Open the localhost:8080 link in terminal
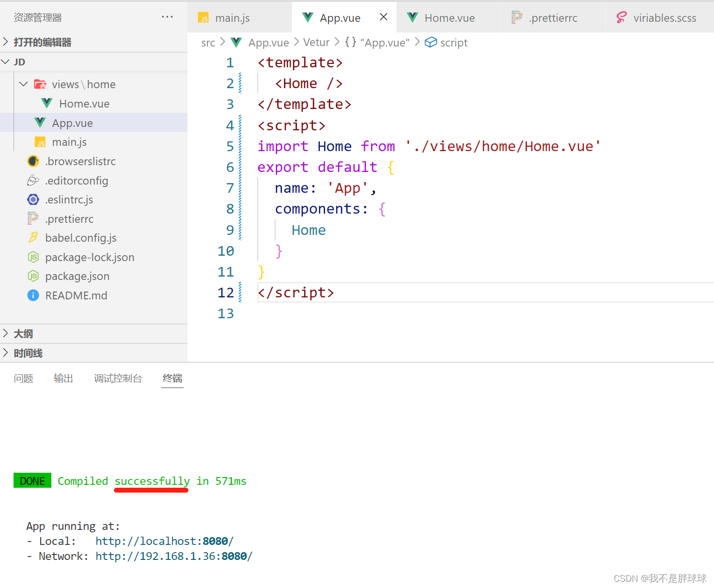Image resolution: width=714 pixels, height=588 pixels. click(165, 541)
